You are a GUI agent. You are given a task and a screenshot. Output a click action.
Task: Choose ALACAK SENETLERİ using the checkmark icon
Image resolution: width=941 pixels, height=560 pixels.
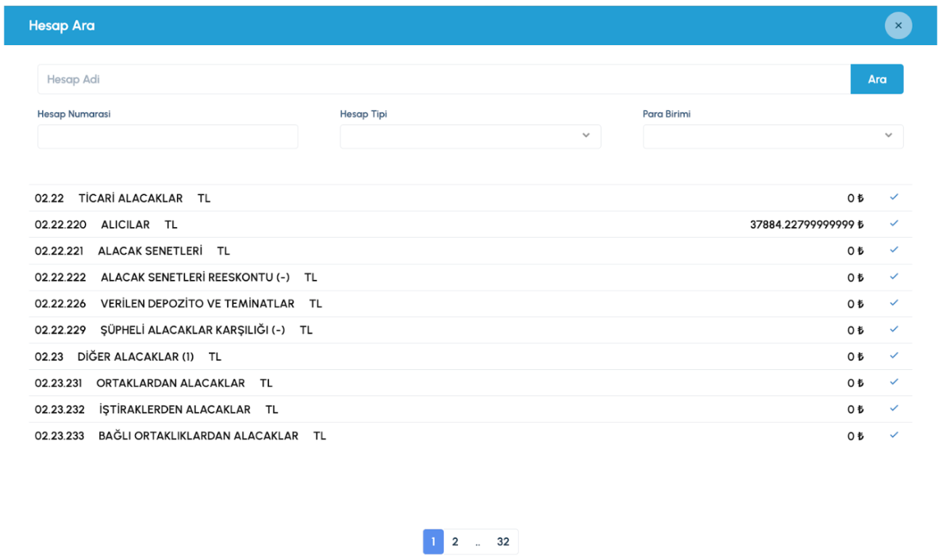coord(894,250)
